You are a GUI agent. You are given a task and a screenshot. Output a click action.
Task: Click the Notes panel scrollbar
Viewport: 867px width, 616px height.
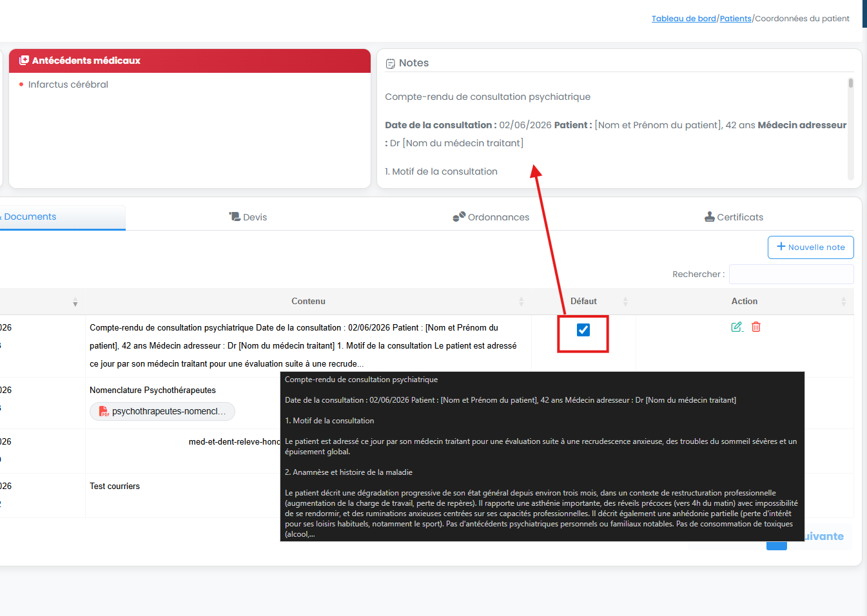coord(851,83)
